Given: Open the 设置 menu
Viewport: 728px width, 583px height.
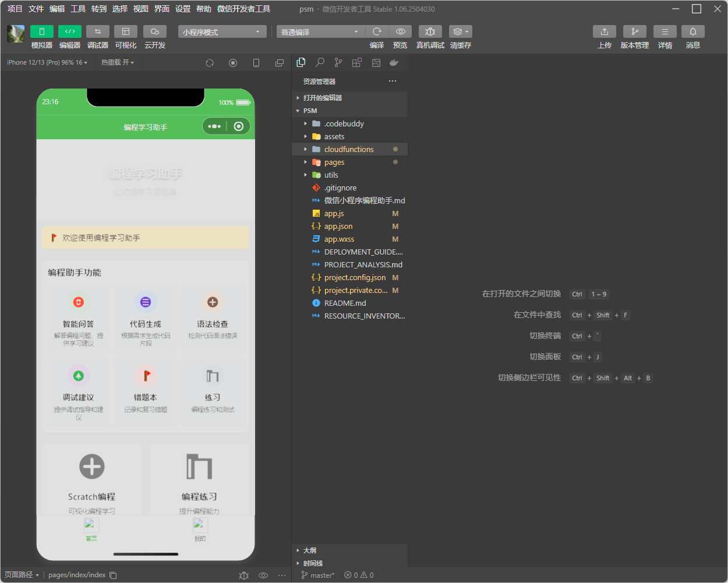Looking at the screenshot, I should (182, 9).
